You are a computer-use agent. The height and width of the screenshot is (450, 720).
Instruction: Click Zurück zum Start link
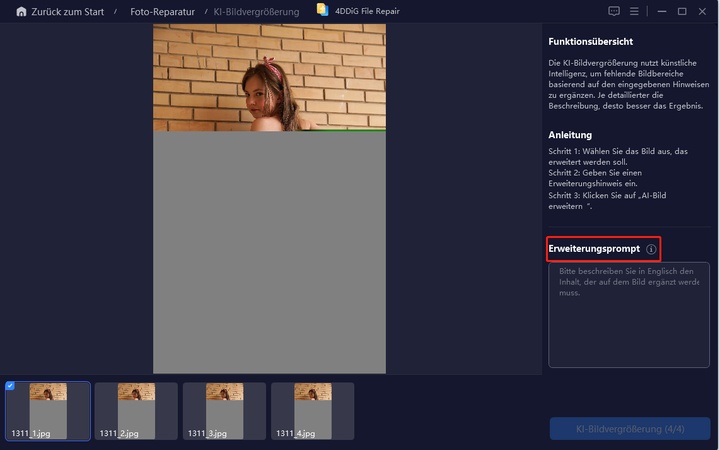pyautogui.click(x=67, y=12)
